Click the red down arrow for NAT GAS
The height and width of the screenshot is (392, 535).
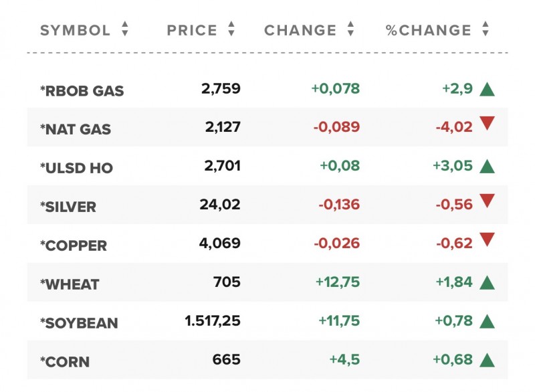tap(487, 123)
